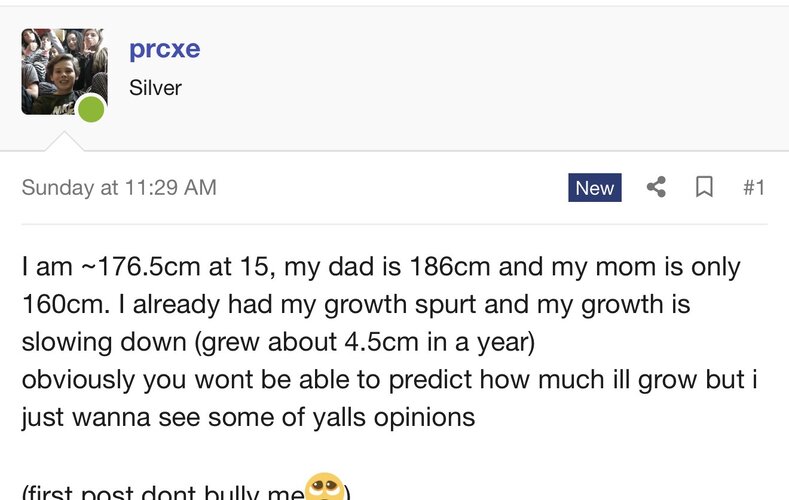Open prcxe's profile avatar picture
Viewport: 789px width, 500px height.
pyautogui.click(x=64, y=71)
